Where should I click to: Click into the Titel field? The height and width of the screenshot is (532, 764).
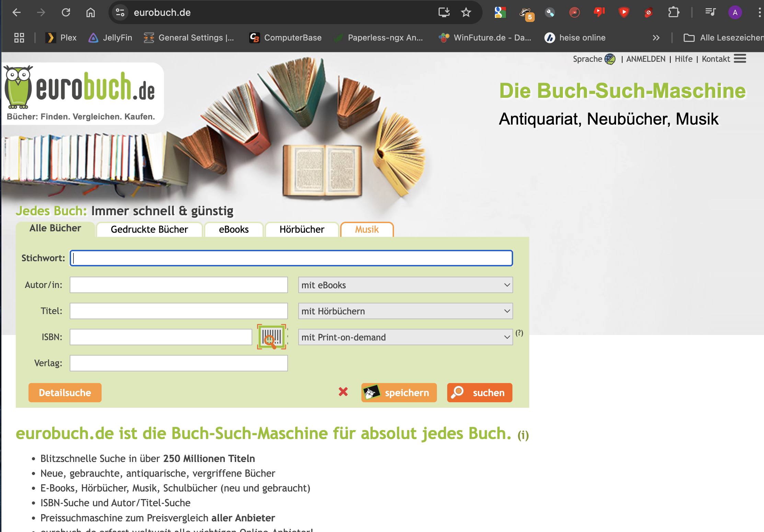tap(178, 311)
